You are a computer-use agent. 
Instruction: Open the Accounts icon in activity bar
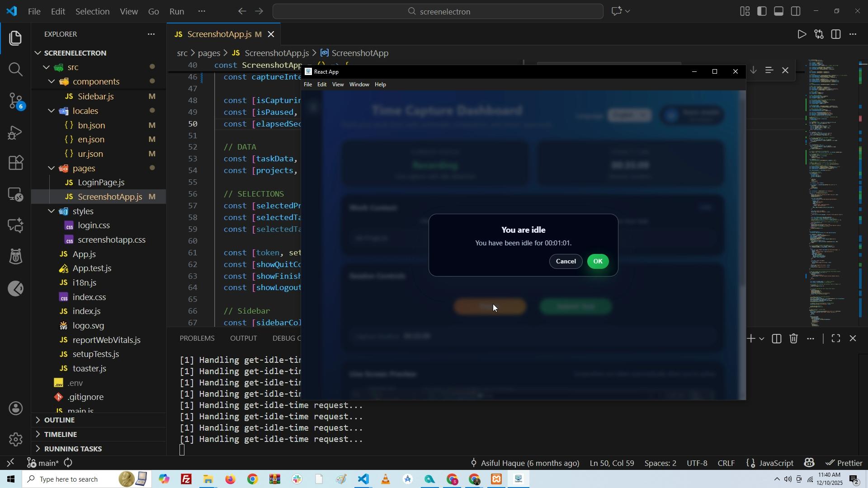tap(15, 408)
